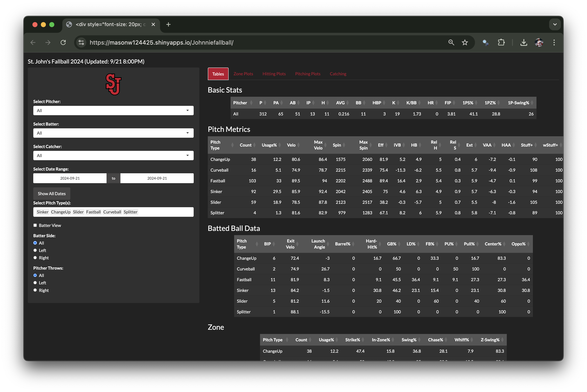
Task: Click the Curveball tag in pitch types
Action: 112,212
